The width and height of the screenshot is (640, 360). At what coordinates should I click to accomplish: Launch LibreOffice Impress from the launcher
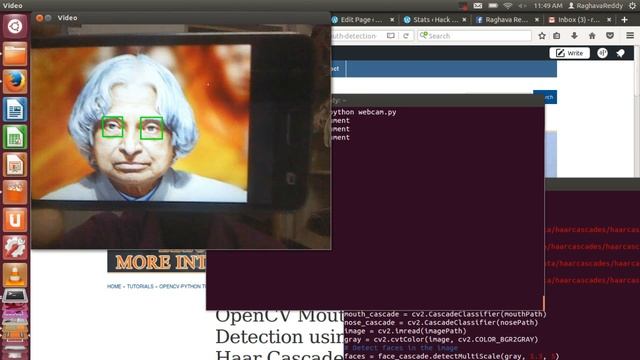pyautogui.click(x=15, y=164)
